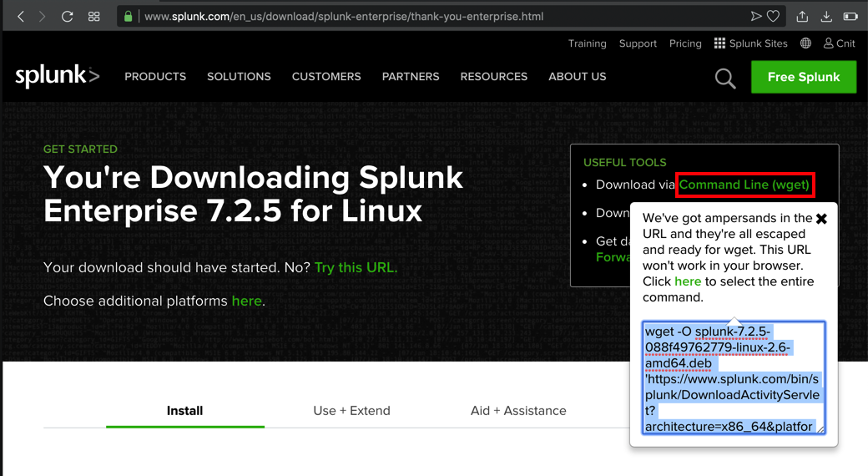Open the globe language selector
This screenshot has height=476, width=868.
tap(805, 43)
